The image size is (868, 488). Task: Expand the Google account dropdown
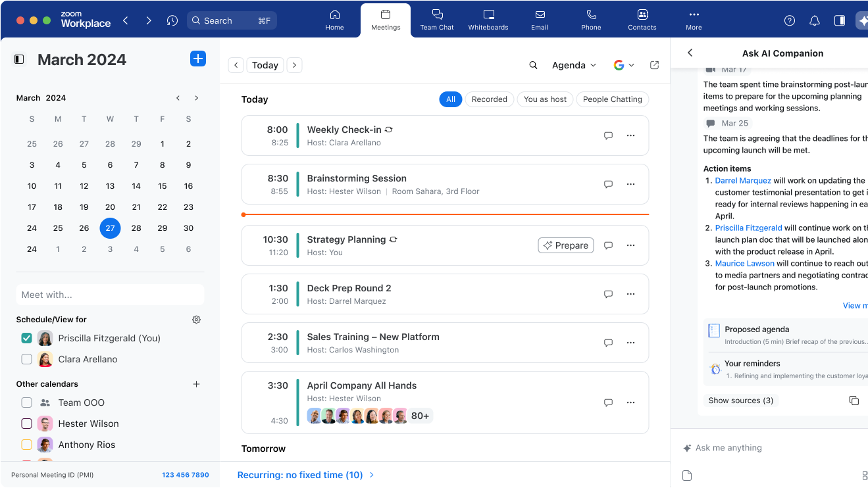coord(623,65)
